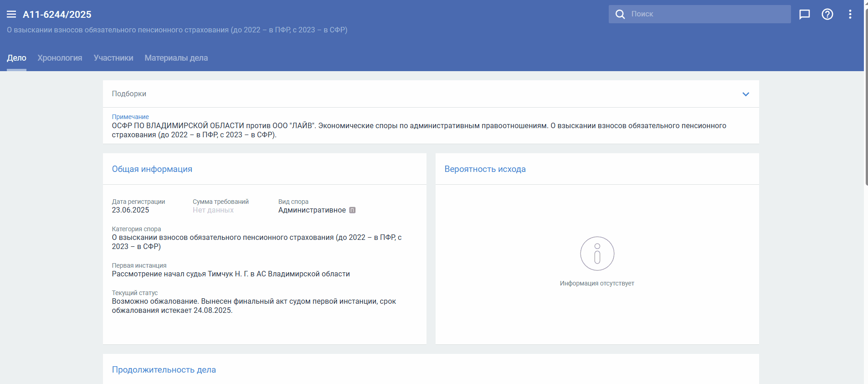Click the Вид спора label

pyautogui.click(x=293, y=202)
